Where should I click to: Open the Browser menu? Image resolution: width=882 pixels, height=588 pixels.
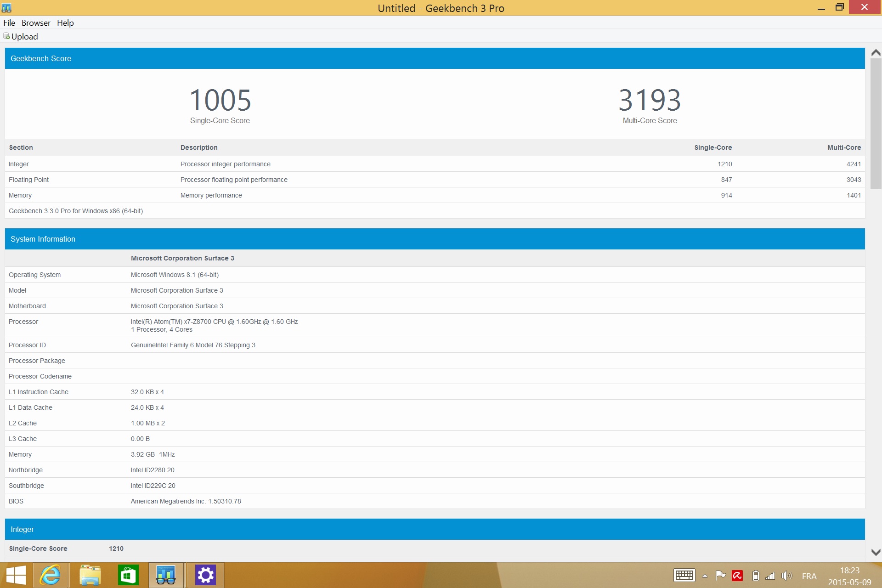[x=36, y=23]
